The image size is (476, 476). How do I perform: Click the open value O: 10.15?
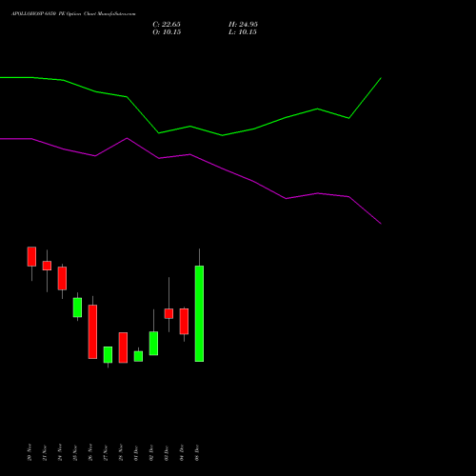click(x=167, y=32)
